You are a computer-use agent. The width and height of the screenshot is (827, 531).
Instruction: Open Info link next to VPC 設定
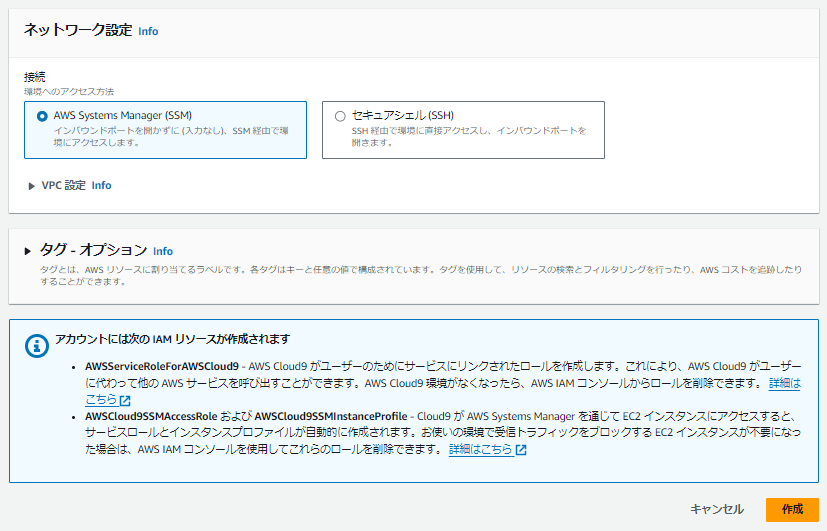coord(101,186)
